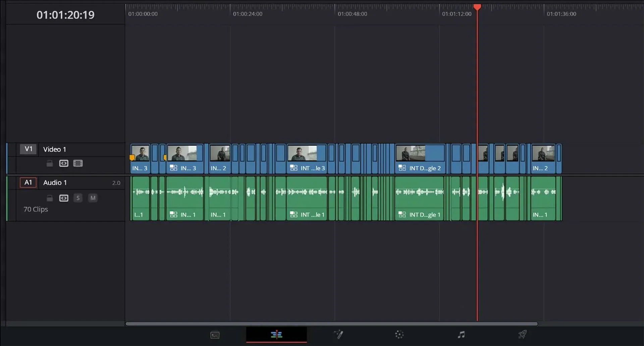Click the 70 Clips label
Image resolution: width=644 pixels, height=346 pixels.
[36, 209]
